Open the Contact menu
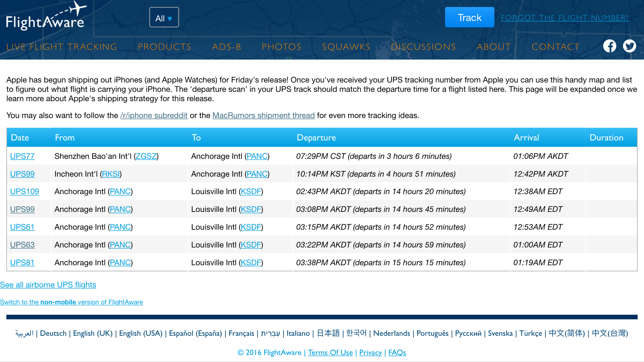The width and height of the screenshot is (644, 362). (556, 47)
